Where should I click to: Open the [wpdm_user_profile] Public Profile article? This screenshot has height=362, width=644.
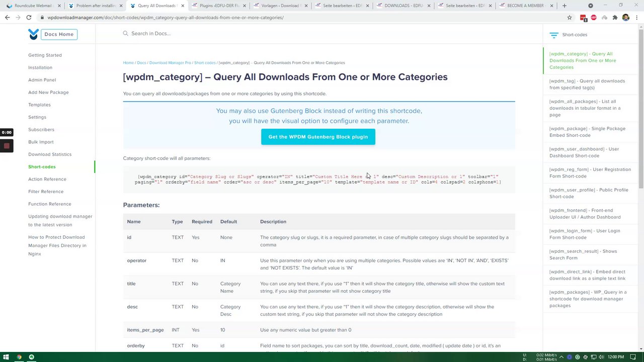pos(589,193)
